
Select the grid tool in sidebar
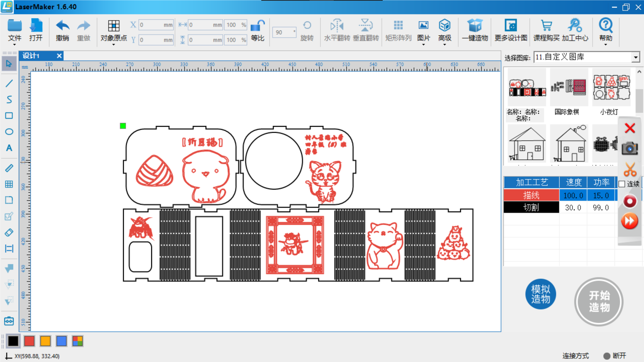click(x=9, y=184)
